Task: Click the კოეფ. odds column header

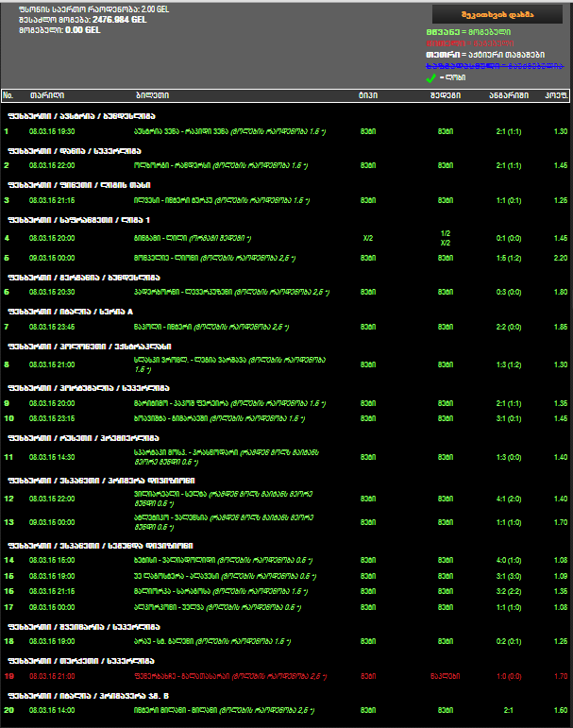Action: pyautogui.click(x=554, y=95)
